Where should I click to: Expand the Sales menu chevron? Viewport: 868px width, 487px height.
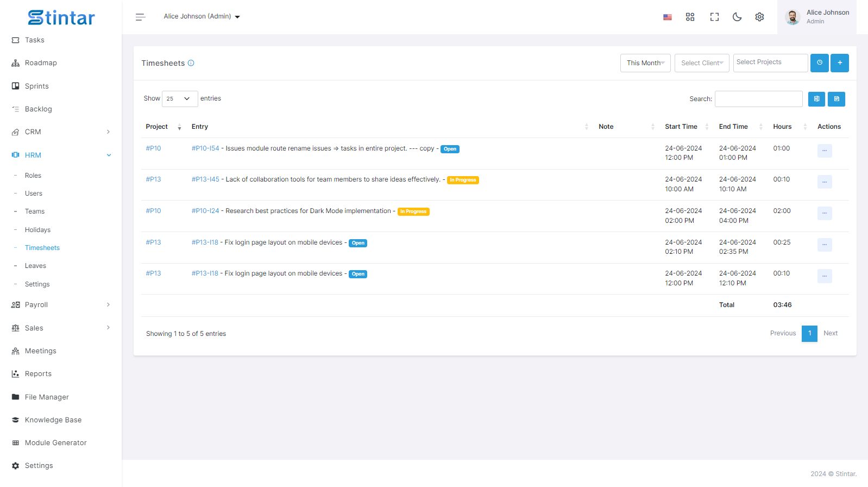click(109, 328)
